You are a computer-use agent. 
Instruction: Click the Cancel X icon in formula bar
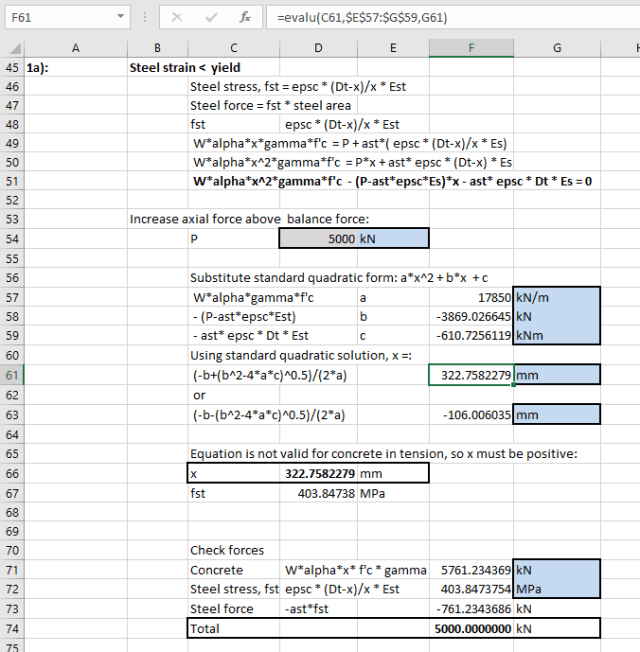(x=176, y=18)
